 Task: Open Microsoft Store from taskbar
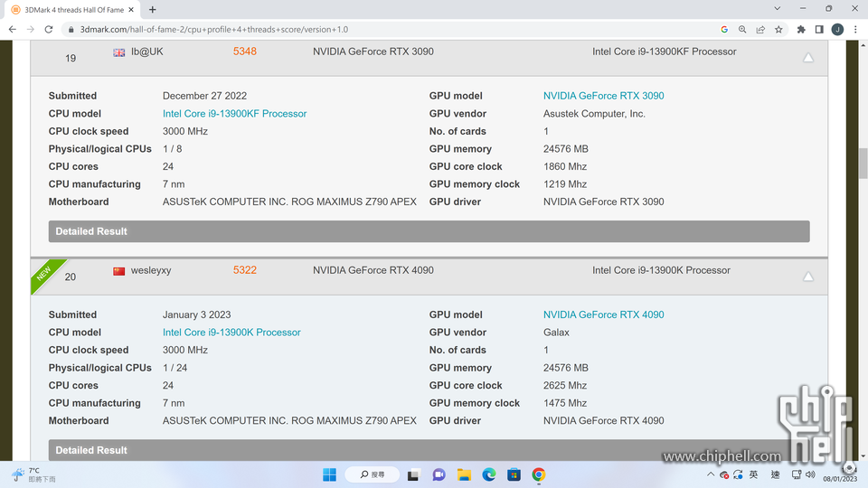[x=514, y=474]
